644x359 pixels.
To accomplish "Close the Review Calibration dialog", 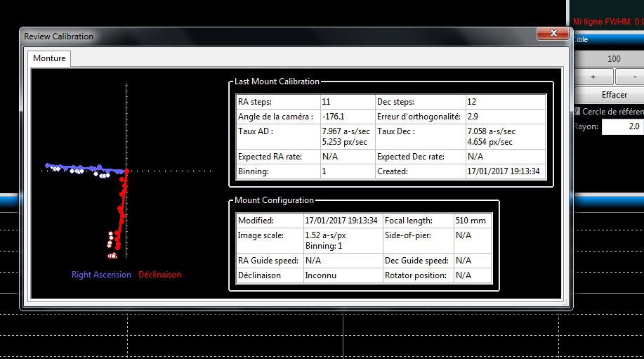I will point(553,33).
